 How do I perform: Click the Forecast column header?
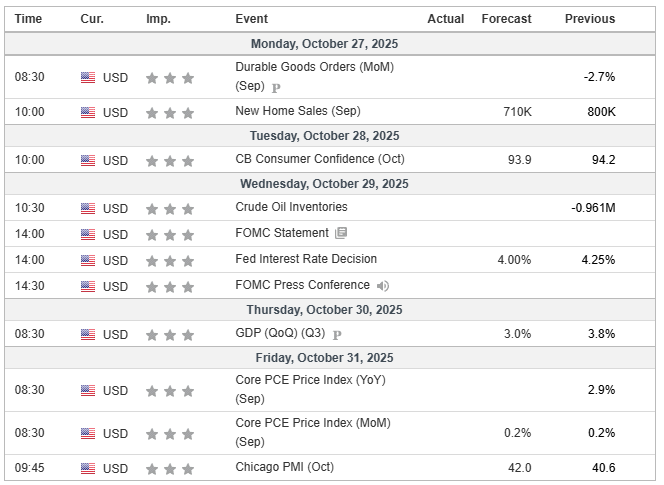point(506,19)
